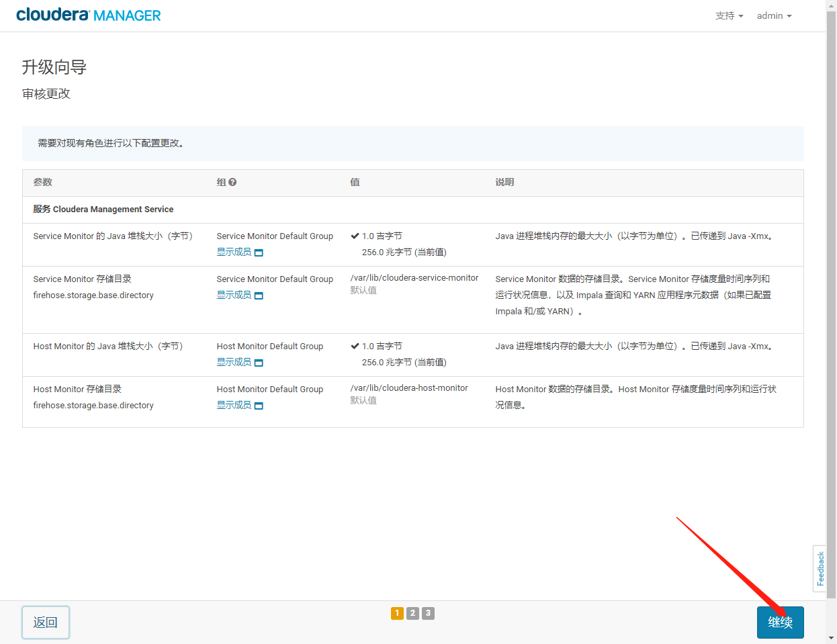Click the scrollbar up arrow
Screen dimensions: 837x644
pos(832,4)
